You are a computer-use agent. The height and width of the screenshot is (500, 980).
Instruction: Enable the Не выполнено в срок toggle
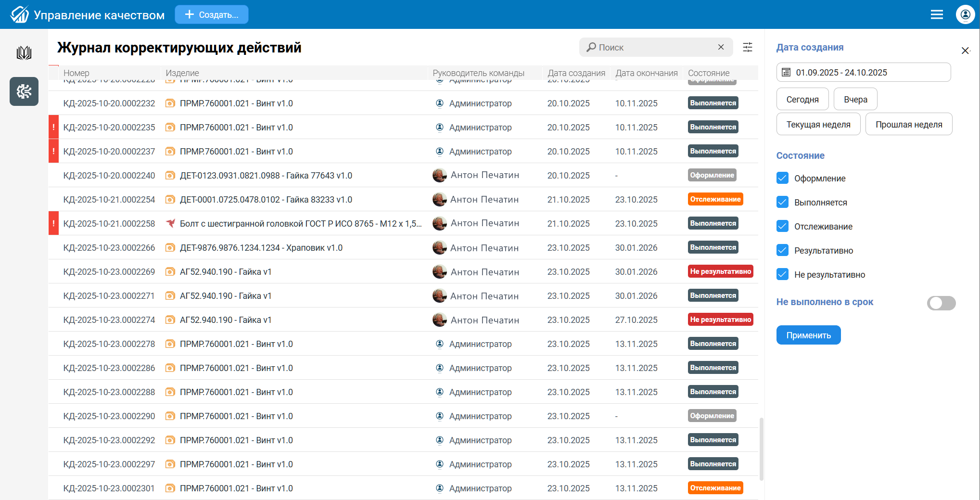click(941, 303)
